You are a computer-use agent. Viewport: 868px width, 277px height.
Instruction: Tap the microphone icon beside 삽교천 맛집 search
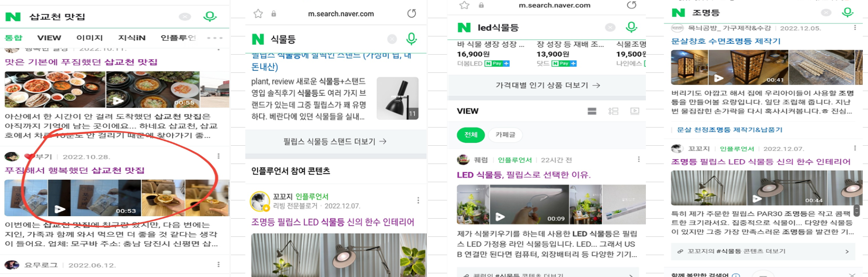[x=210, y=16]
